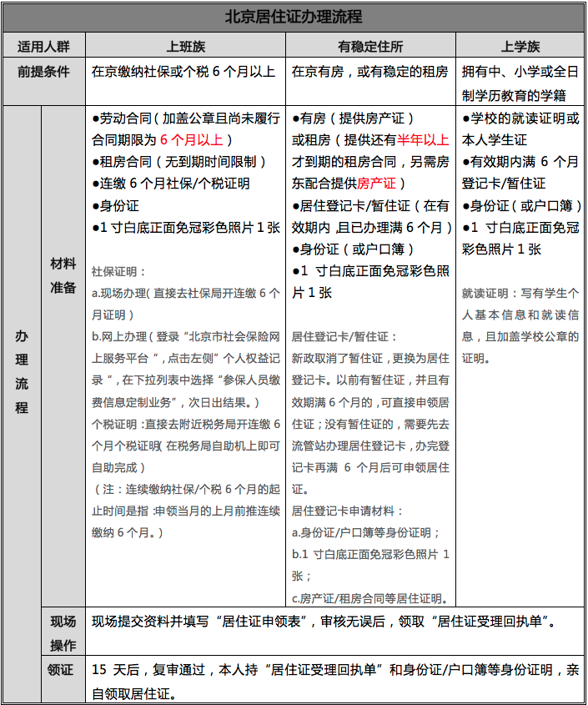Viewport: 588px width, 705px height.
Task: Click the title 北京居住证办理流程
Action: (x=294, y=17)
